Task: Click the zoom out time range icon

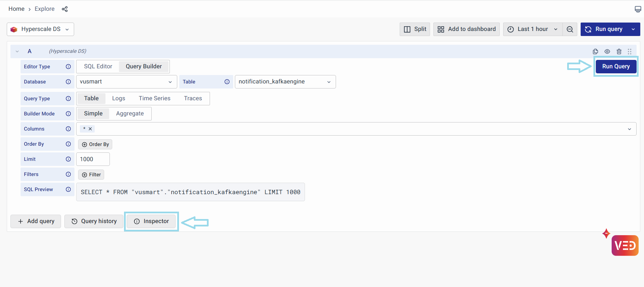Action: pyautogui.click(x=570, y=29)
